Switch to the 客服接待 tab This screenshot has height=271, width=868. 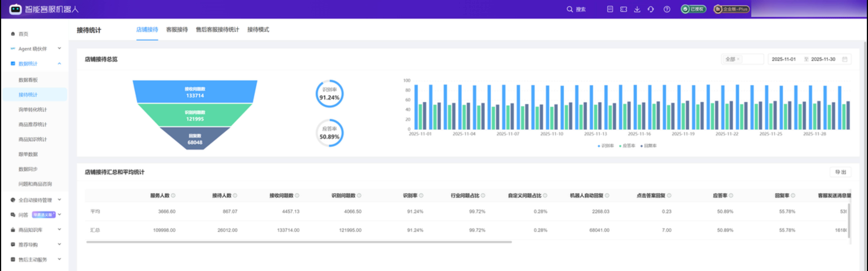click(177, 30)
